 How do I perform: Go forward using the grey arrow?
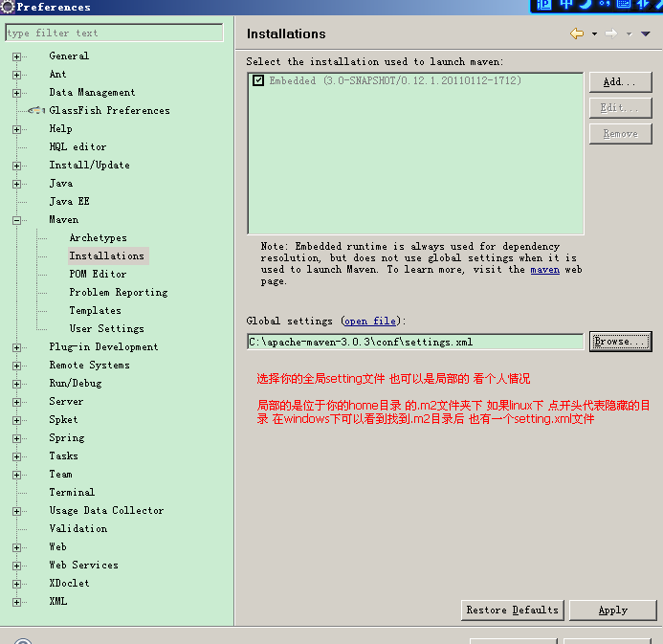pyautogui.click(x=611, y=33)
